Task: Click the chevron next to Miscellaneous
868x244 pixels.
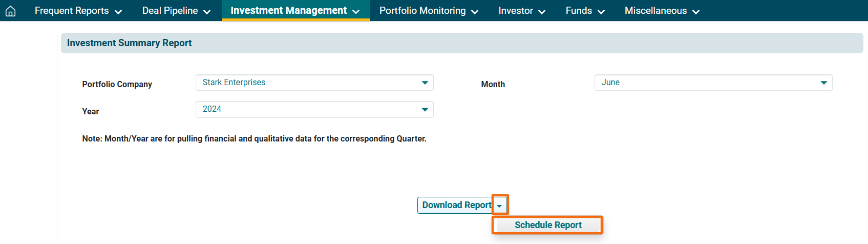Action: click(696, 12)
